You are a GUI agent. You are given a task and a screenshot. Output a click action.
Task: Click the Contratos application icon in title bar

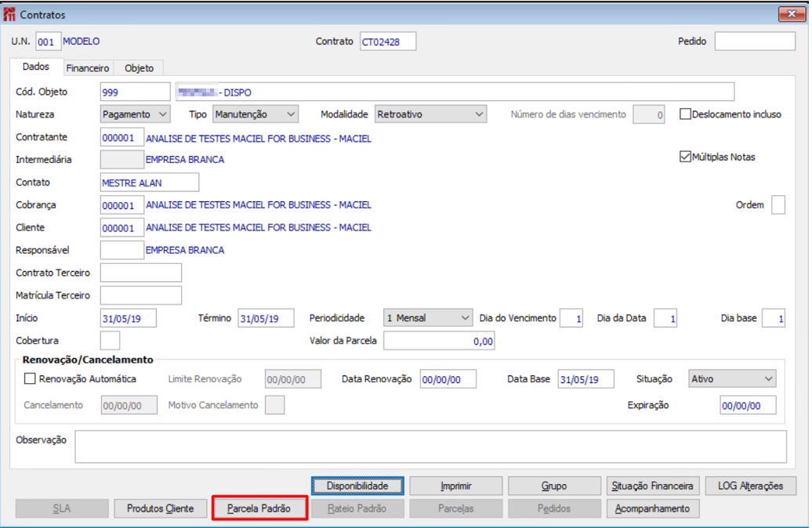click(9, 15)
